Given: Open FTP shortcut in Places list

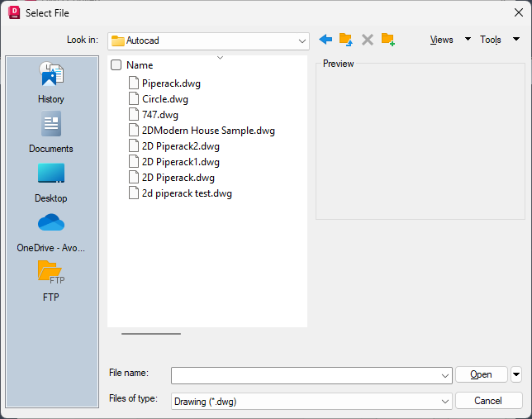Looking at the screenshot, I should (x=51, y=281).
